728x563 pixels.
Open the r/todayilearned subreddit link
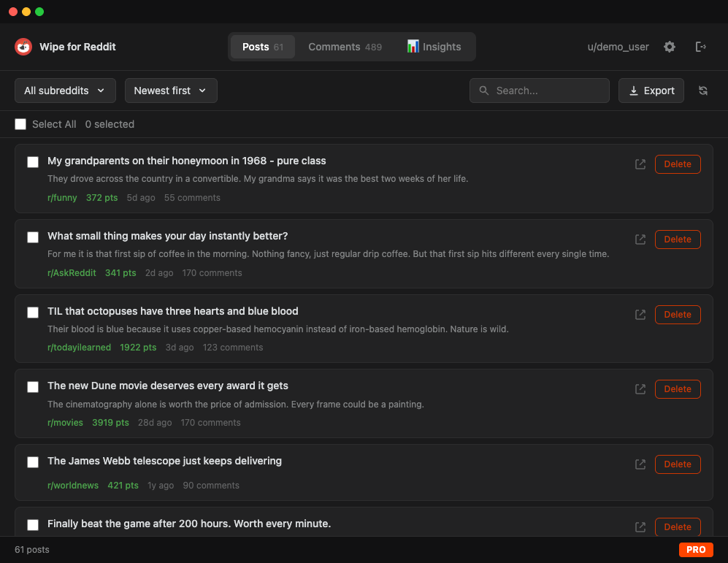click(x=79, y=347)
